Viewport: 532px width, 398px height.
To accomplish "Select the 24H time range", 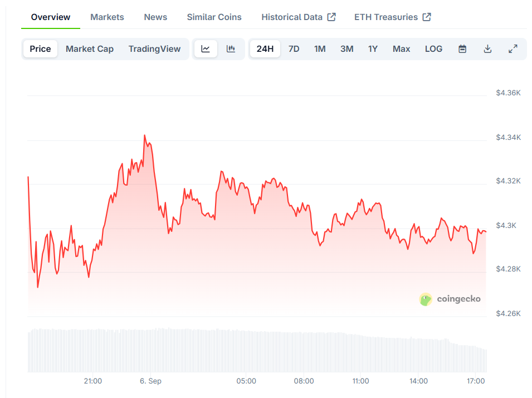I will [x=265, y=49].
